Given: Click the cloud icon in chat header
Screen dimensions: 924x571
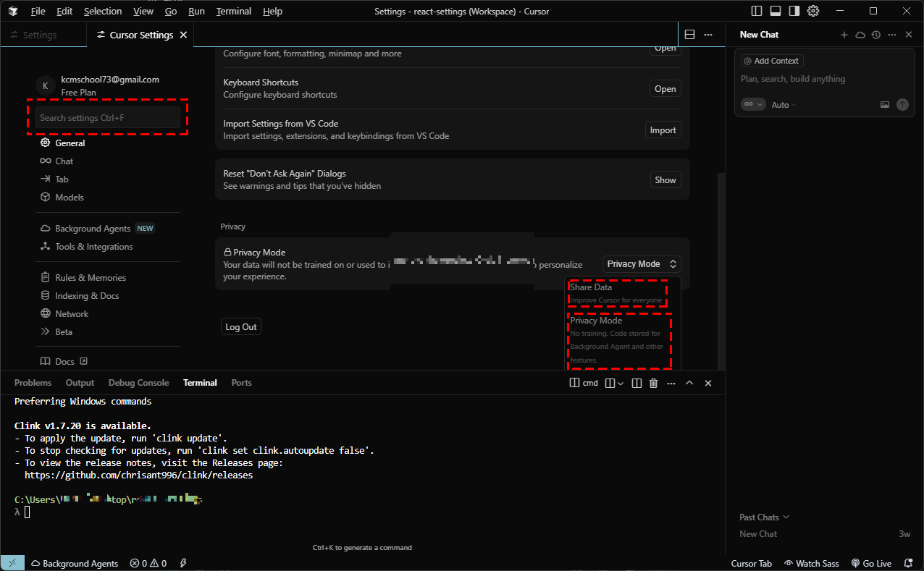Looking at the screenshot, I should click(860, 35).
